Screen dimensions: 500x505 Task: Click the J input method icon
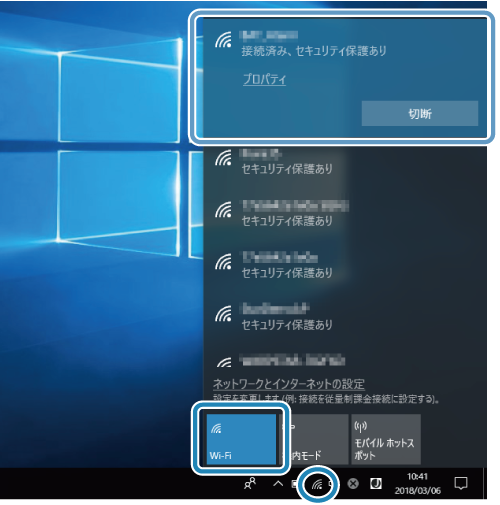pos(376,483)
